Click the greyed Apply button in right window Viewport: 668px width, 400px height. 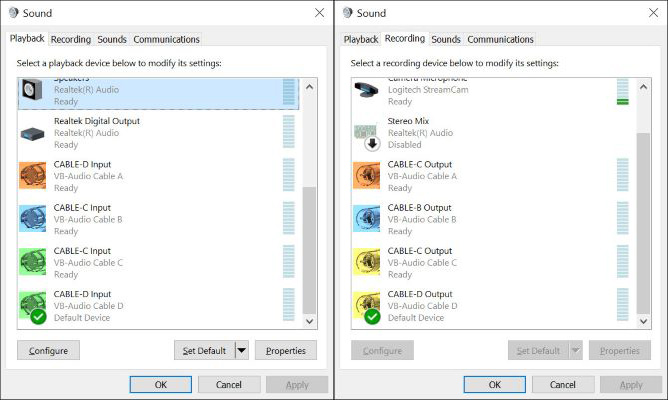631,385
